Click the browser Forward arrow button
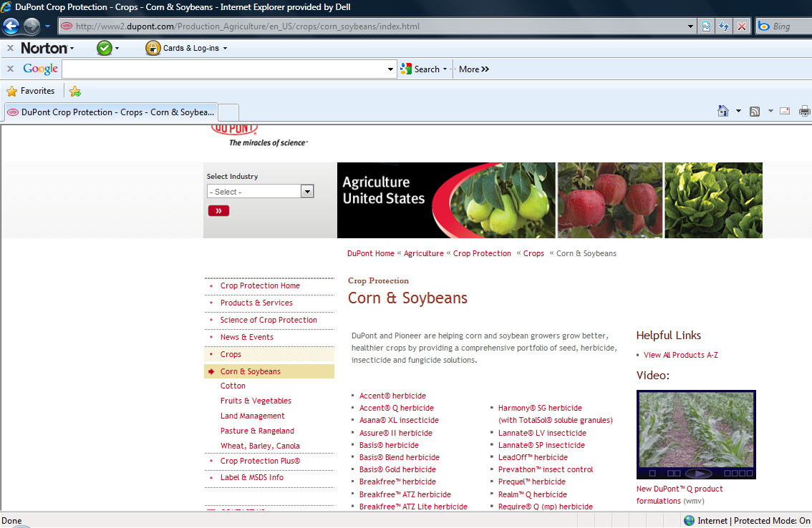Image resolution: width=812 pixels, height=528 pixels. coord(32,26)
